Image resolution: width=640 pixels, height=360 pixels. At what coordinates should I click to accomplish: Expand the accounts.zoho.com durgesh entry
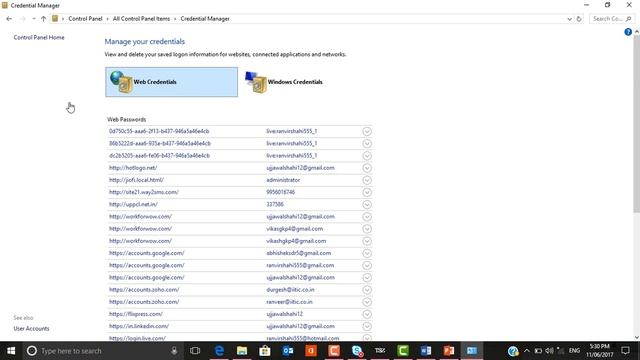(x=367, y=290)
